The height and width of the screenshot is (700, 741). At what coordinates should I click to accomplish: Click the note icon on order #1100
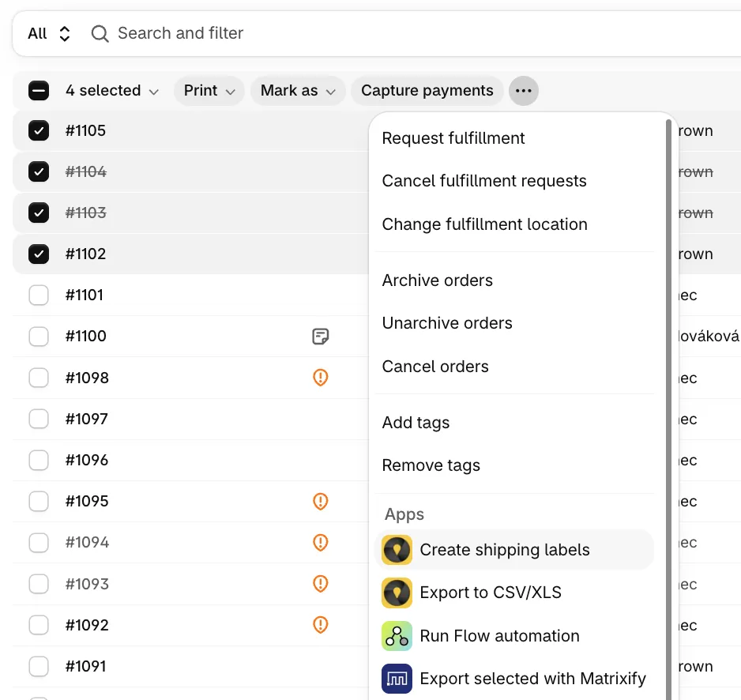pos(321,336)
